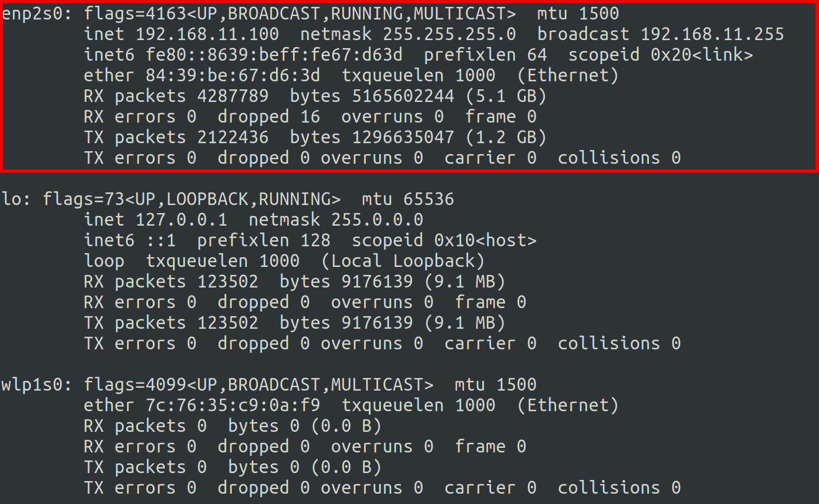Image resolution: width=819 pixels, height=504 pixels.
Task: Click the enp2s0 interface name
Action: (x=32, y=14)
